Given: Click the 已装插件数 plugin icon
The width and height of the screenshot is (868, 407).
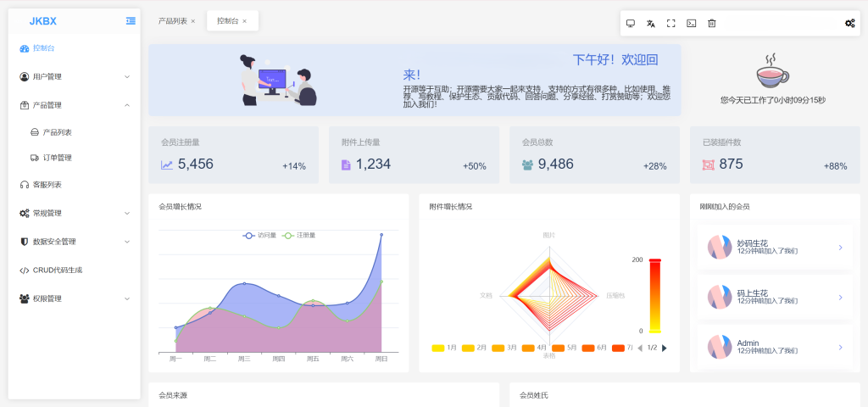Looking at the screenshot, I should click(x=708, y=165).
